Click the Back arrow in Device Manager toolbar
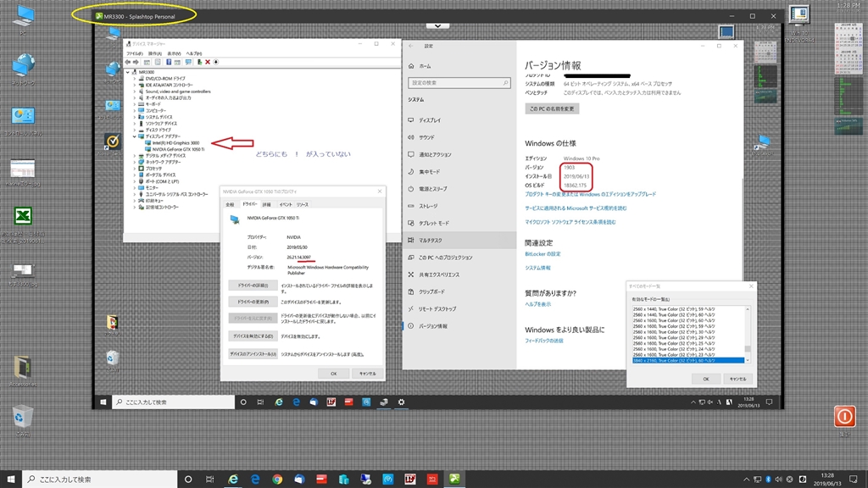The height and width of the screenshot is (488, 868). 128,62
